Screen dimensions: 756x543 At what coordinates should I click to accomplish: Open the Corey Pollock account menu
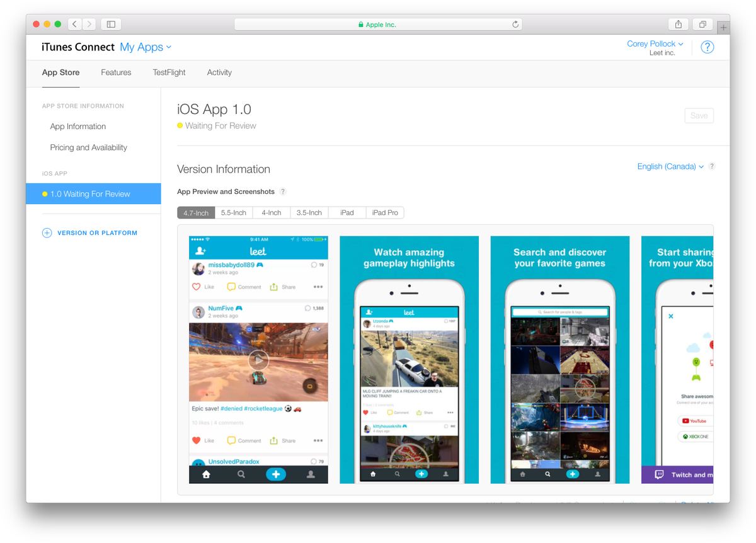click(x=655, y=43)
